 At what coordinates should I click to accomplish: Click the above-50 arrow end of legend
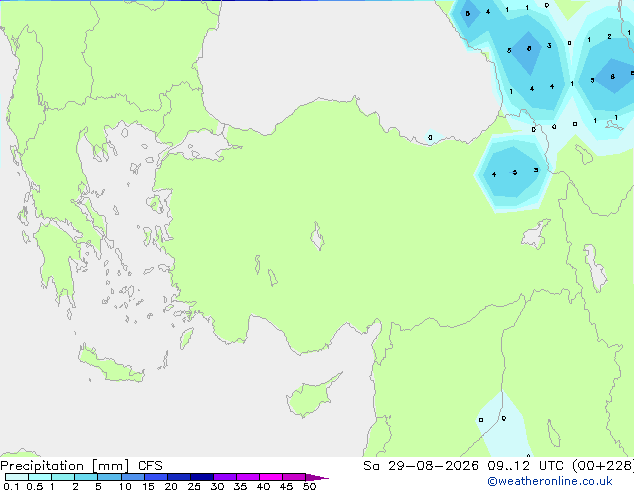click(x=317, y=477)
